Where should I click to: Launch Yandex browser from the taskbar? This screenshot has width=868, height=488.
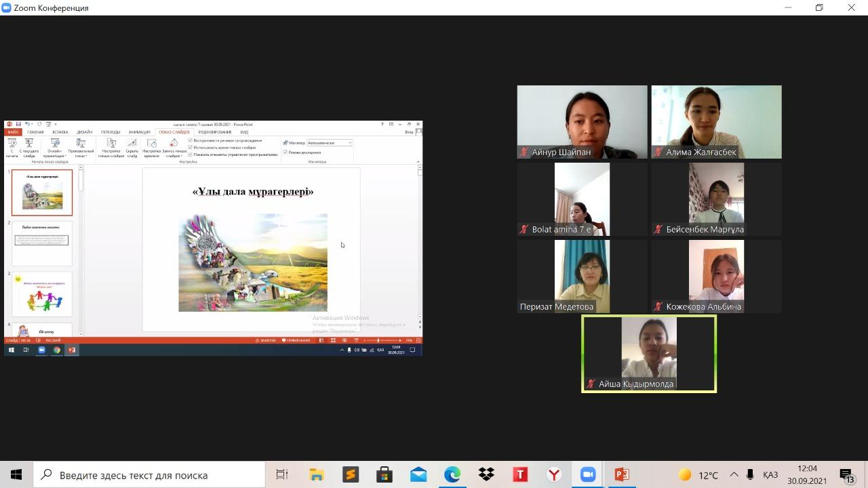coord(554,474)
